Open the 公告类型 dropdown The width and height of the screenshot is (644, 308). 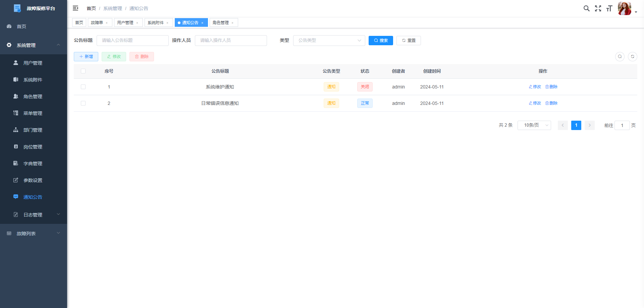coord(329,41)
